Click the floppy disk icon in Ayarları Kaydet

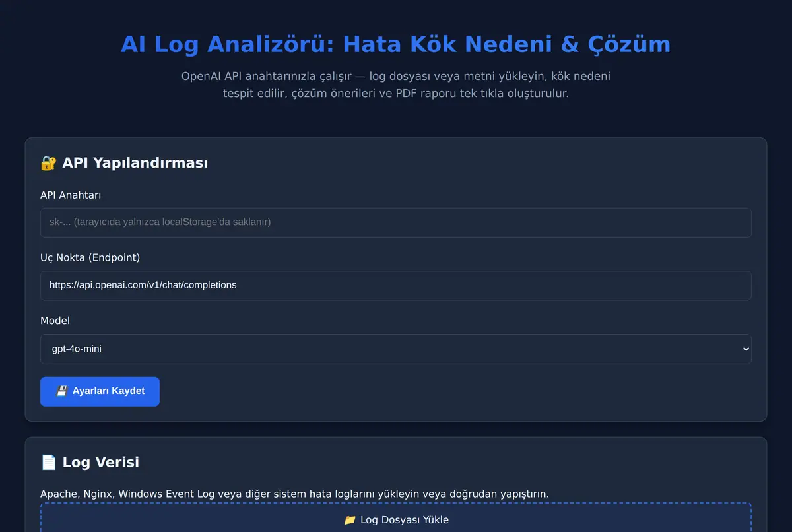point(62,391)
